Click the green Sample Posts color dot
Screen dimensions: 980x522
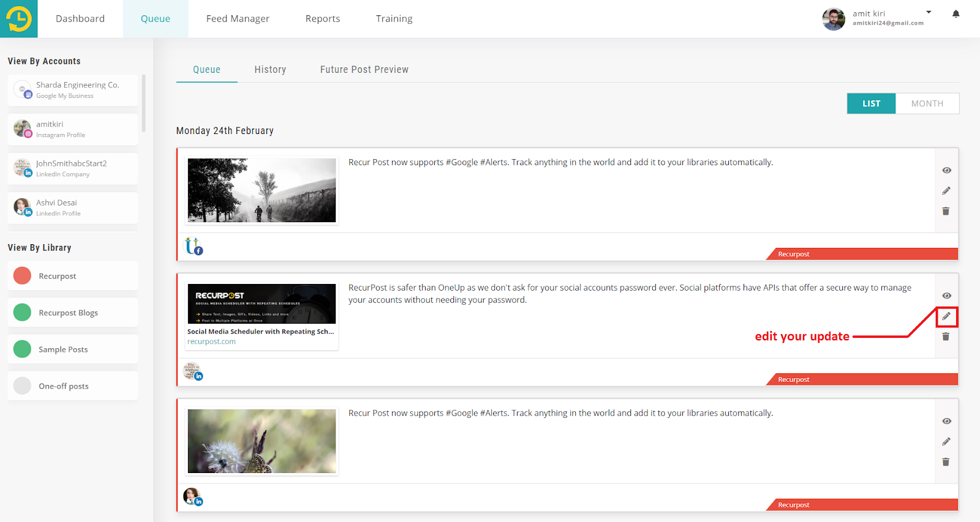[22, 349]
